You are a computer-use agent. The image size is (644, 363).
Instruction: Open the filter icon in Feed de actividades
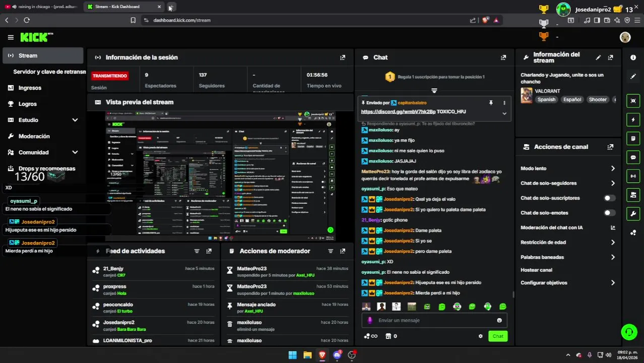[197, 251]
